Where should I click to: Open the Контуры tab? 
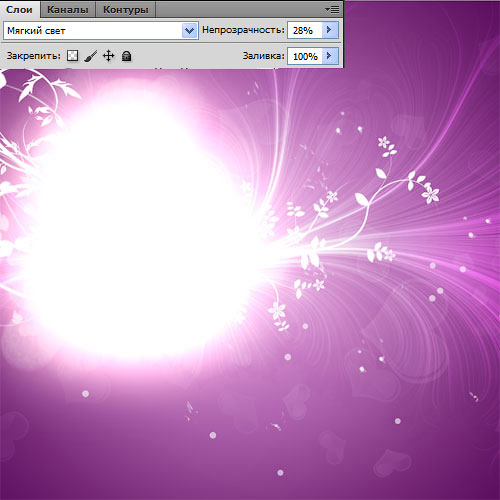[126, 9]
